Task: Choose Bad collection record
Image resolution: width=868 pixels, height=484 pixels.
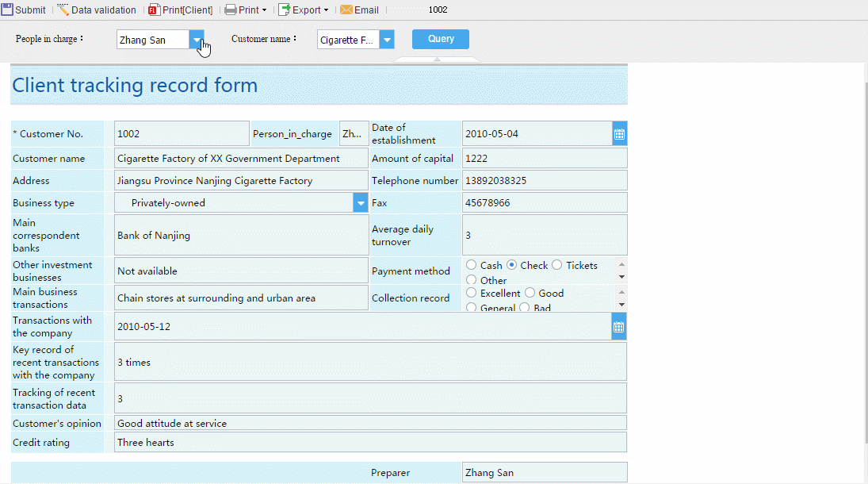Action: (524, 307)
